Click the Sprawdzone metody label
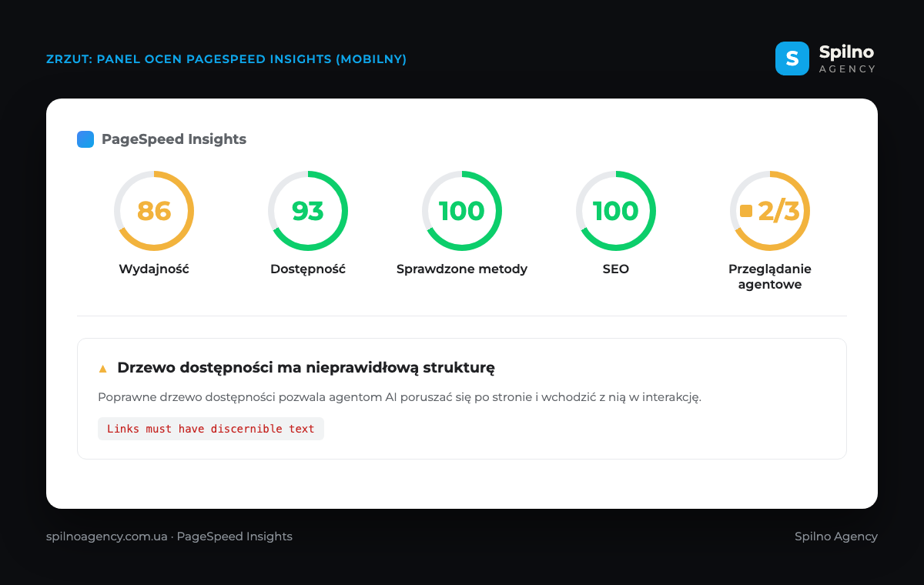924x585 pixels. [462, 269]
